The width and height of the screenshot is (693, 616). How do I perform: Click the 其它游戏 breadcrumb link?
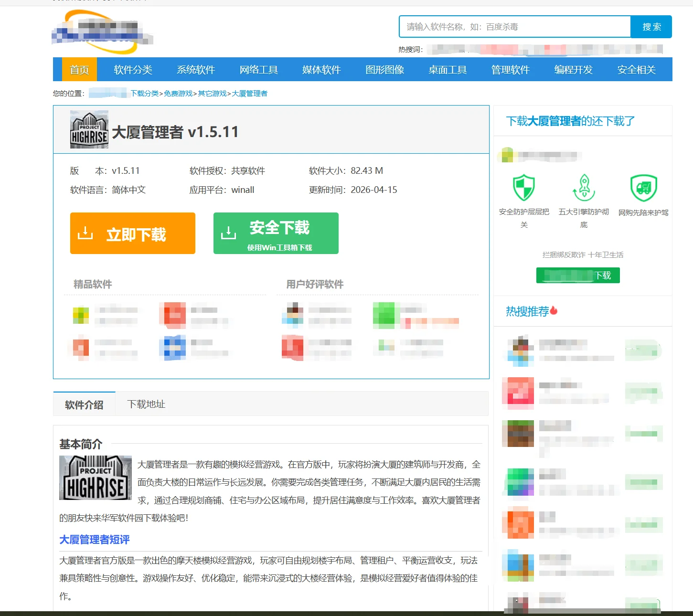pyautogui.click(x=213, y=94)
